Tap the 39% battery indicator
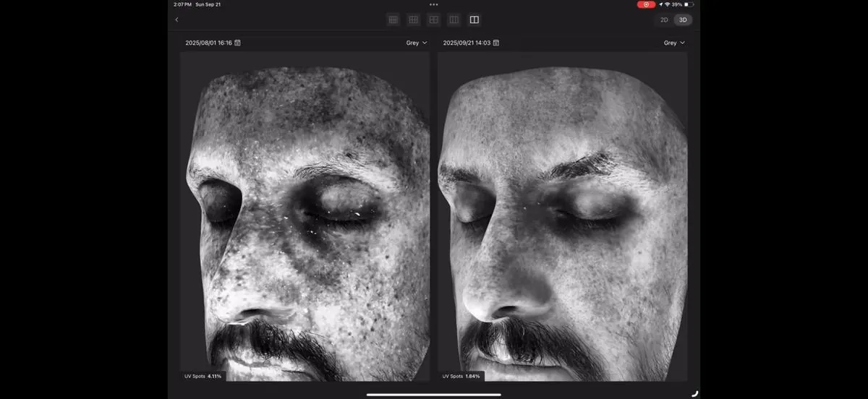Image resolution: width=868 pixels, height=399 pixels. (682, 4)
